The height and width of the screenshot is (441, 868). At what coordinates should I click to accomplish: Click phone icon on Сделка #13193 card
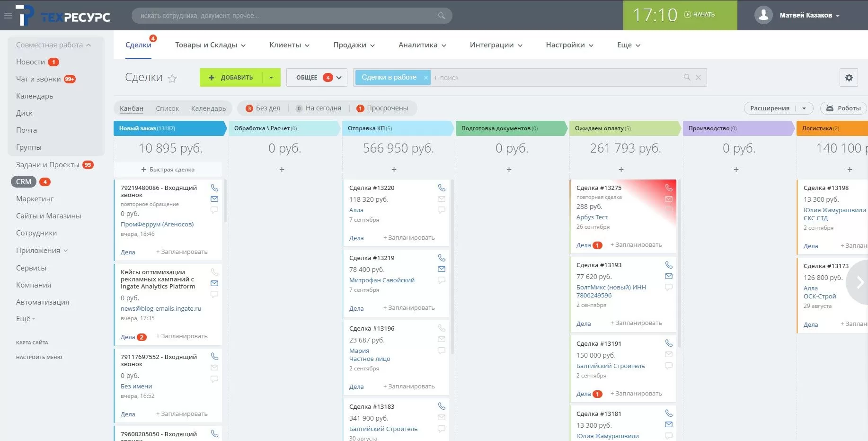pyautogui.click(x=669, y=265)
